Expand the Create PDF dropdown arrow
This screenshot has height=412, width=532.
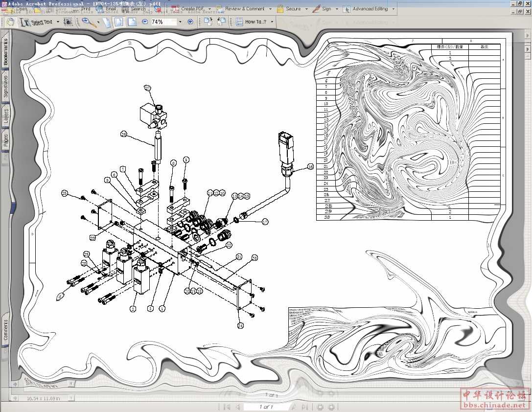[209, 9]
